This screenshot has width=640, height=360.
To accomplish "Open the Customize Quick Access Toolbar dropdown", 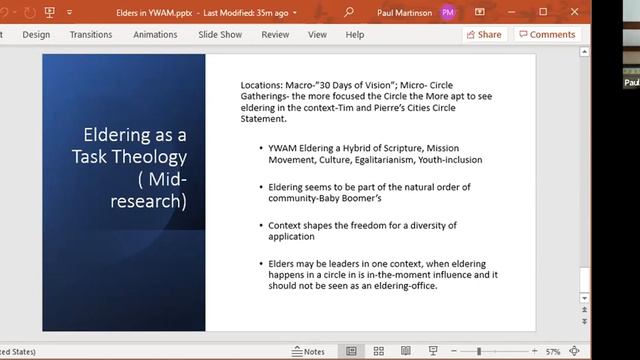I will pos(69,13).
